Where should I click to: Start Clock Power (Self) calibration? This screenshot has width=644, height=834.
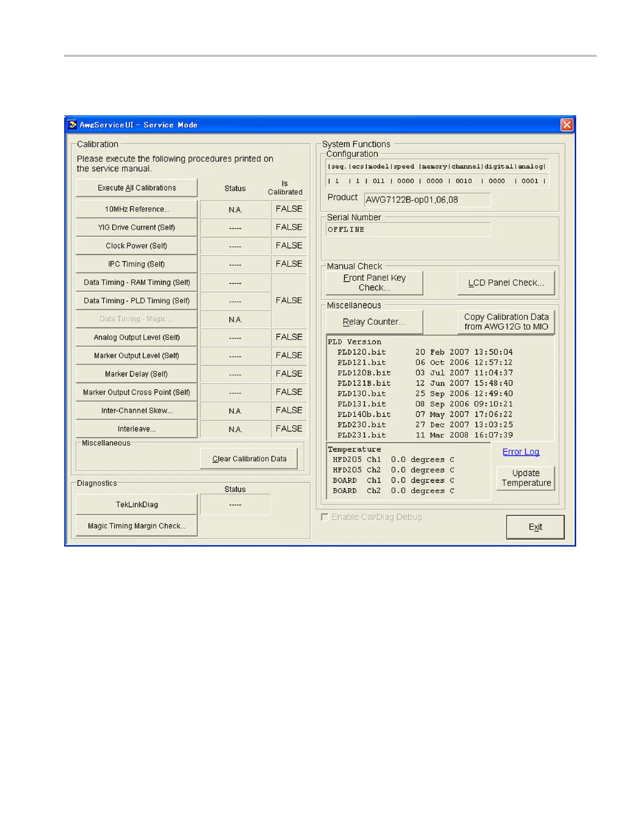137,246
